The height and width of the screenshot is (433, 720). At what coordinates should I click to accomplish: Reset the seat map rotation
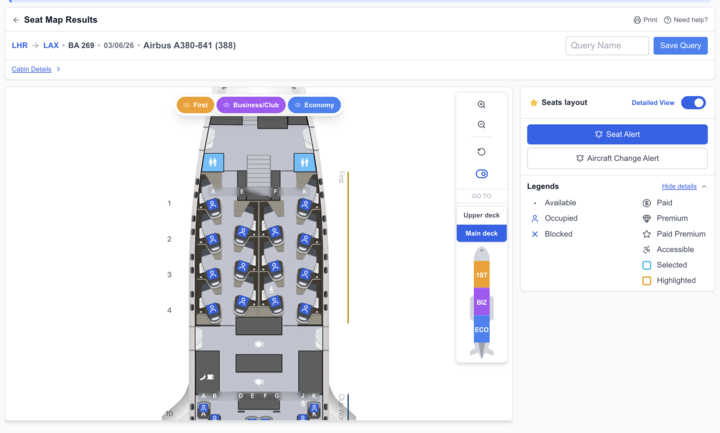click(481, 152)
